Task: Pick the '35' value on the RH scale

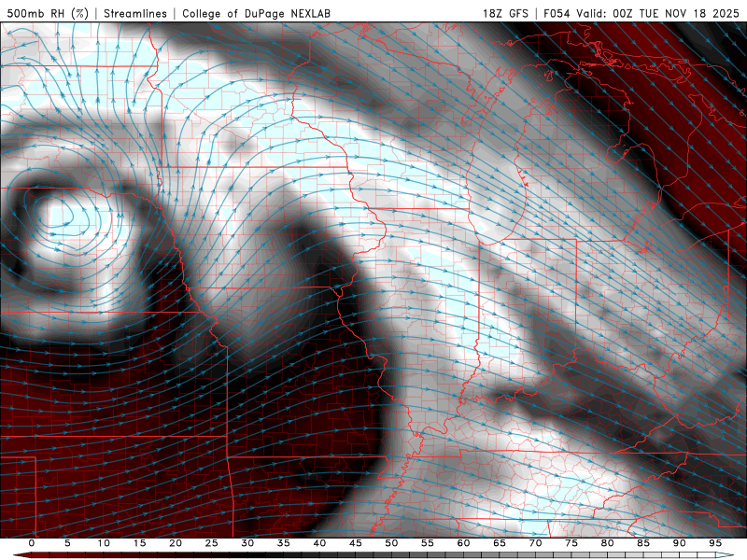Action: [x=284, y=543]
